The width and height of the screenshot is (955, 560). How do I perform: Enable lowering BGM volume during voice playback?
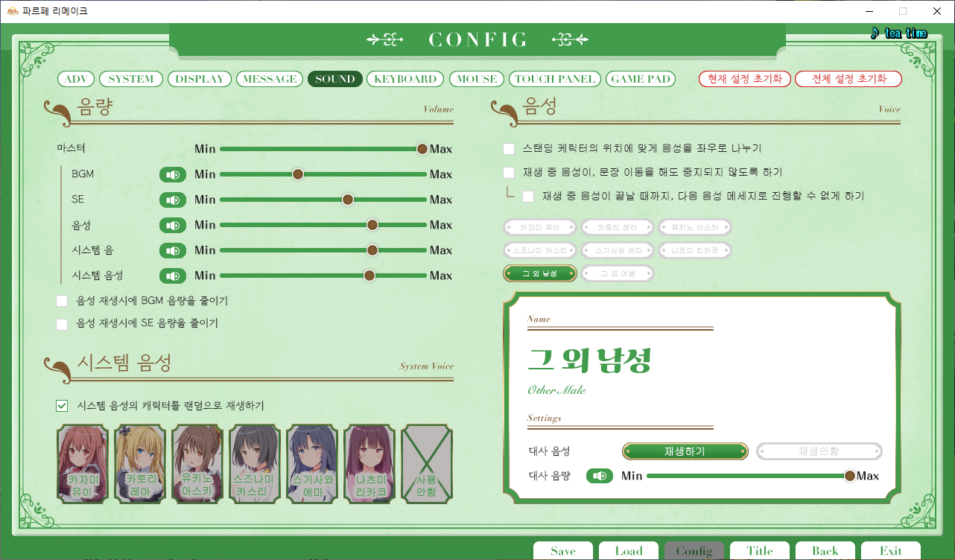pyautogui.click(x=62, y=301)
